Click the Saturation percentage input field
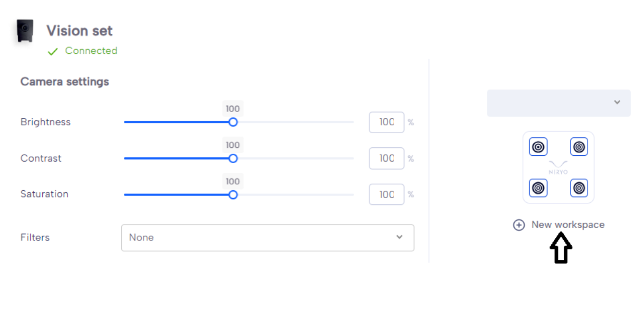Viewport: 644px width, 318px height. tap(386, 194)
